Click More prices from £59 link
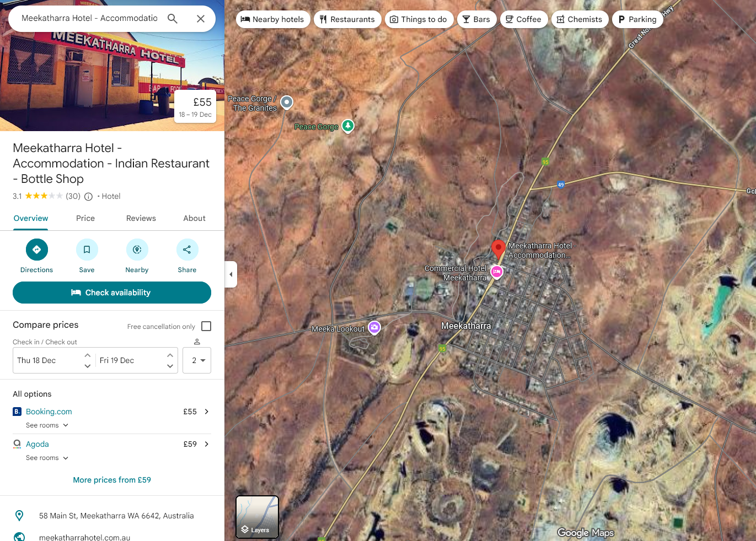 [x=112, y=480]
